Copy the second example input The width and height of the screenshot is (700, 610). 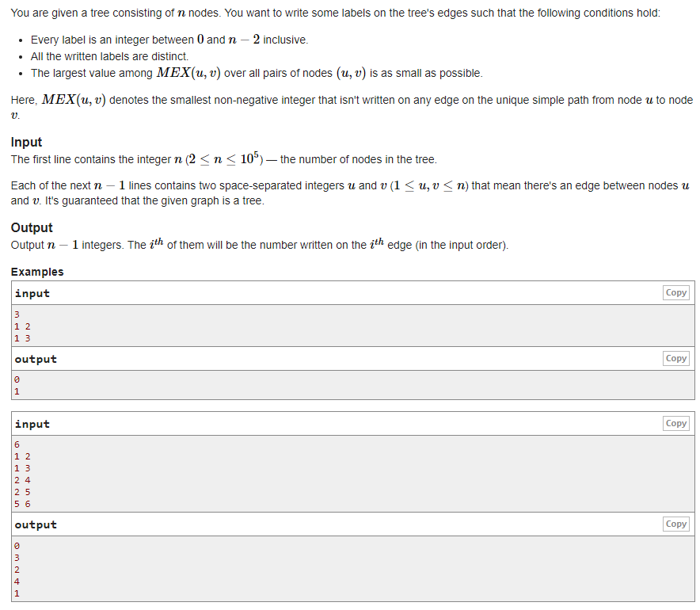675,423
